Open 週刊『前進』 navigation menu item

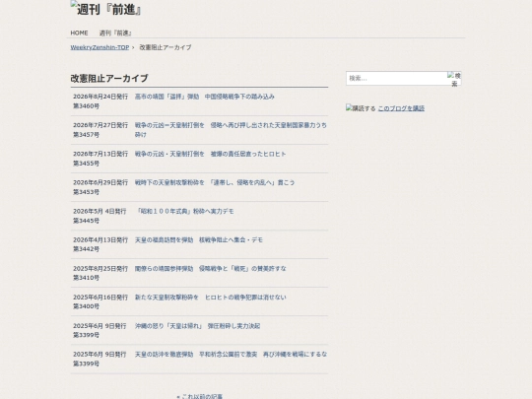pyautogui.click(x=115, y=33)
